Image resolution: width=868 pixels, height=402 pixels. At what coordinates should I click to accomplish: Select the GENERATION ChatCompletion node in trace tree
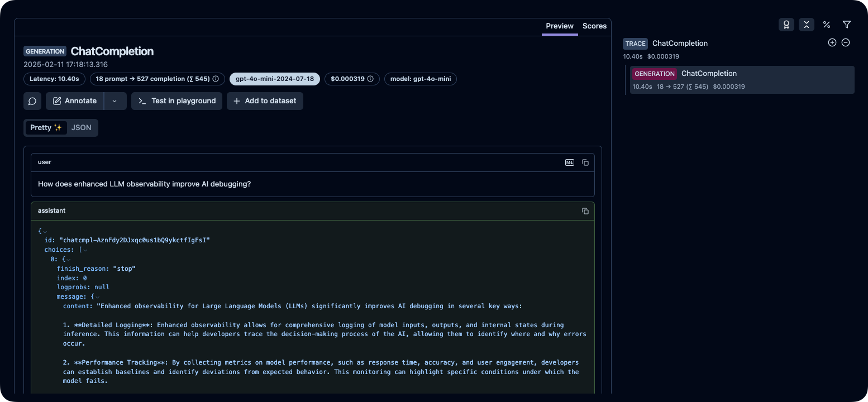(742, 80)
